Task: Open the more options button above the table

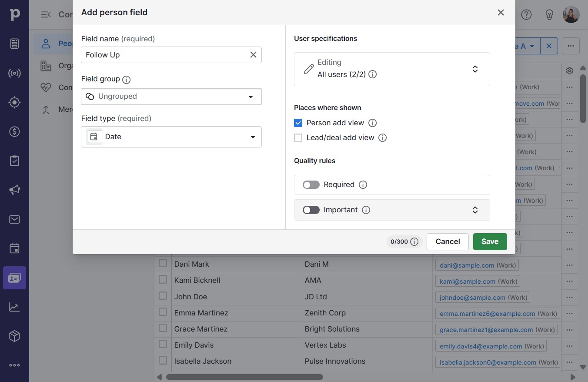Action: [x=571, y=46]
